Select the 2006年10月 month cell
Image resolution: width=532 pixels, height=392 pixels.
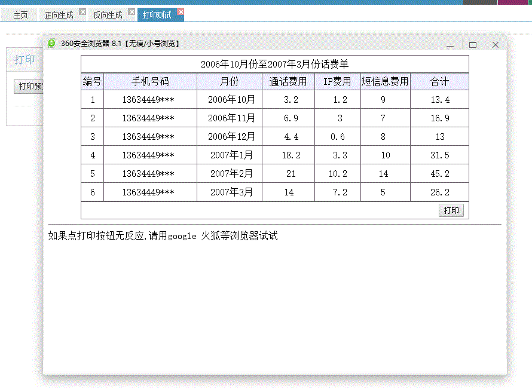[x=230, y=99]
